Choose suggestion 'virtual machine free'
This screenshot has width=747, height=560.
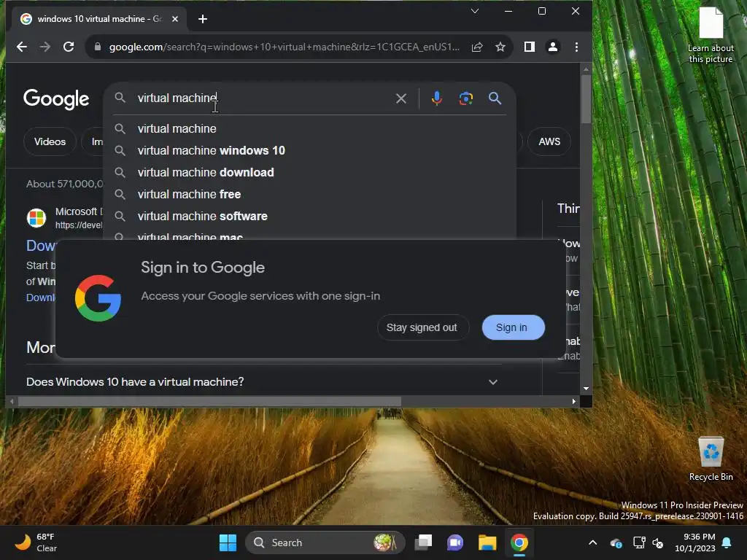(309, 194)
